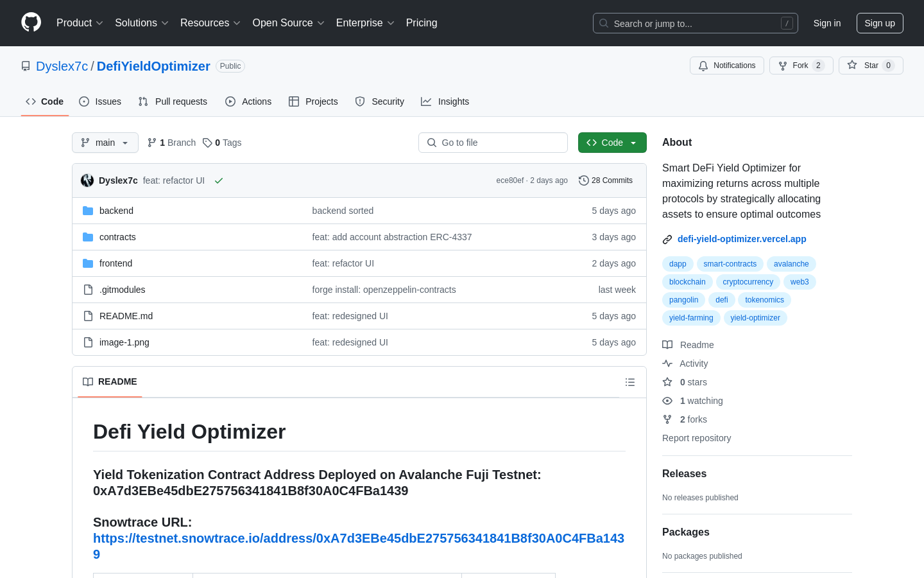Open the Activity link
The height and width of the screenshot is (578, 924).
click(685, 363)
